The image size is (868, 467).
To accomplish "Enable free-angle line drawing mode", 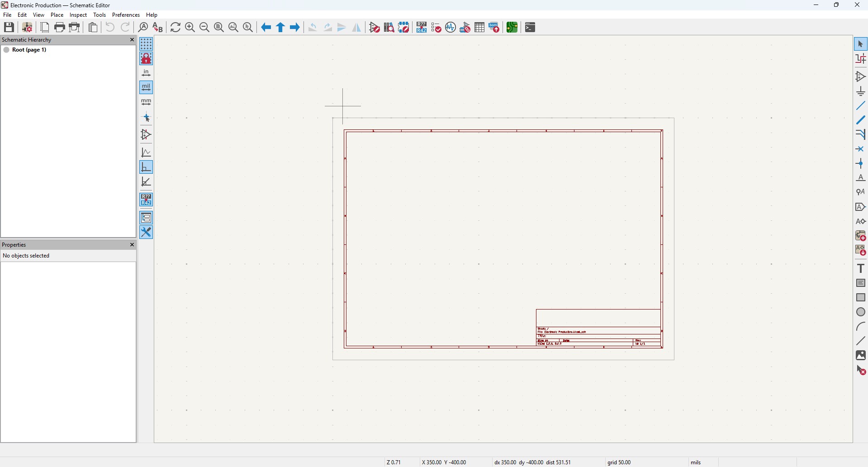I will pos(147,152).
